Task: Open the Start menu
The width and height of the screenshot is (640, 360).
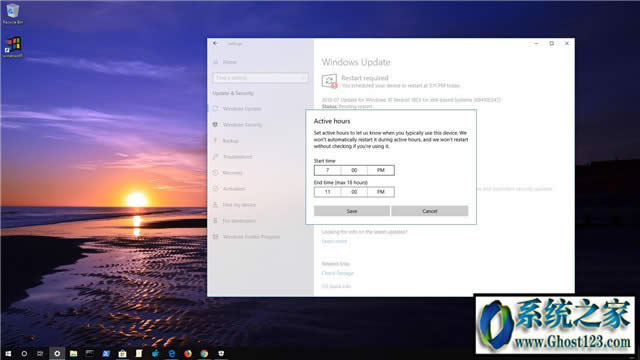Action: [8, 353]
